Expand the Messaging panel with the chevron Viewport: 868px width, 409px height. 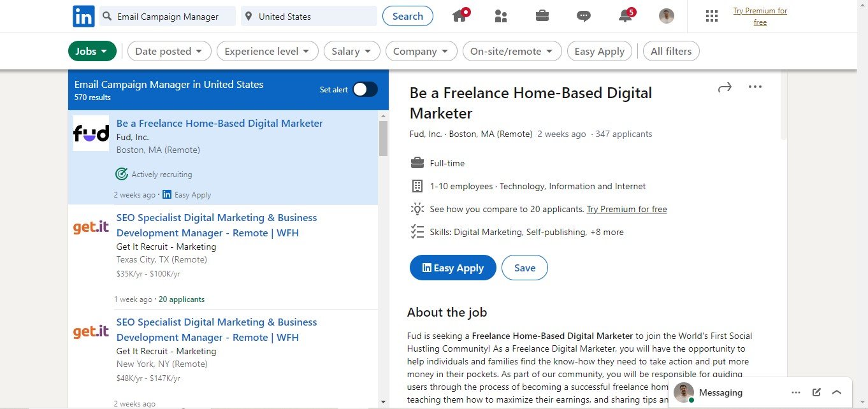(837, 392)
